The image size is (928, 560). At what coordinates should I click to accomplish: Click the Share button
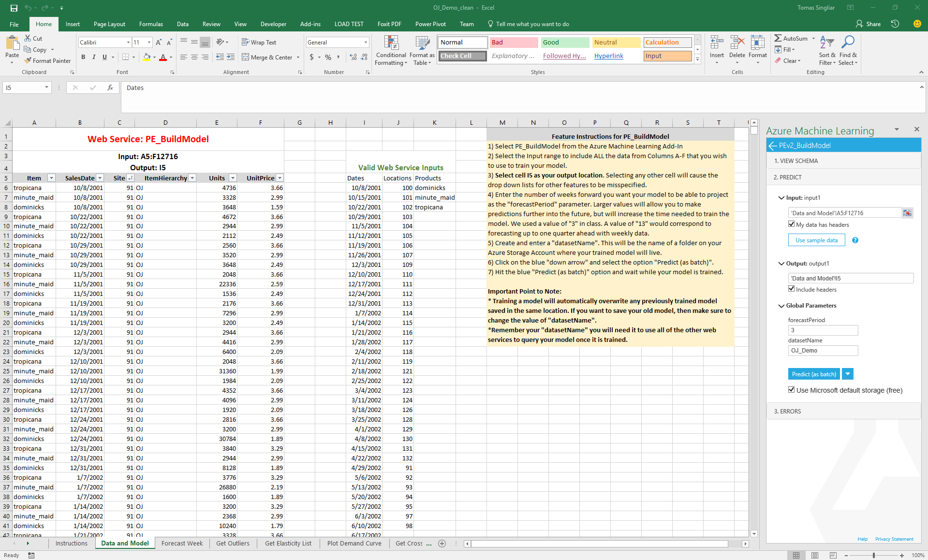click(x=868, y=24)
